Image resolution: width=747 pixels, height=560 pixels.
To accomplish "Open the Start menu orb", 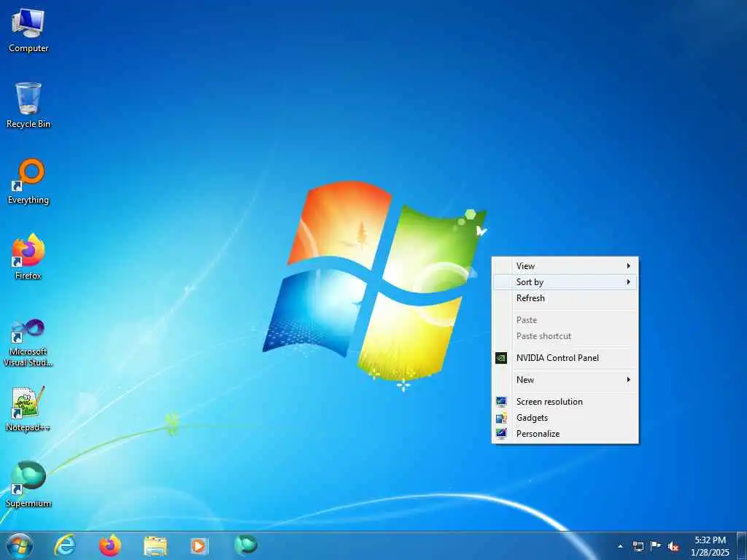I will pos(20,545).
